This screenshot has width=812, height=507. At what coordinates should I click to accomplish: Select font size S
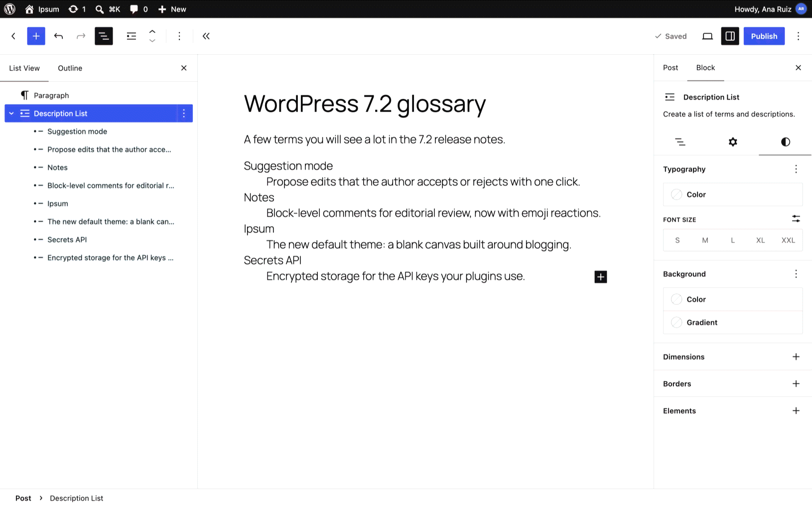(677, 240)
